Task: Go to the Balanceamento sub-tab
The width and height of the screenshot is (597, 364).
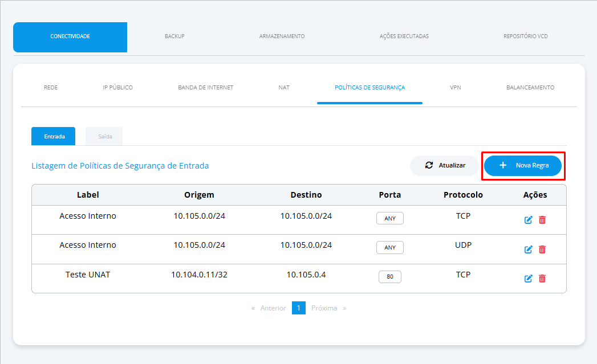Action: click(530, 88)
